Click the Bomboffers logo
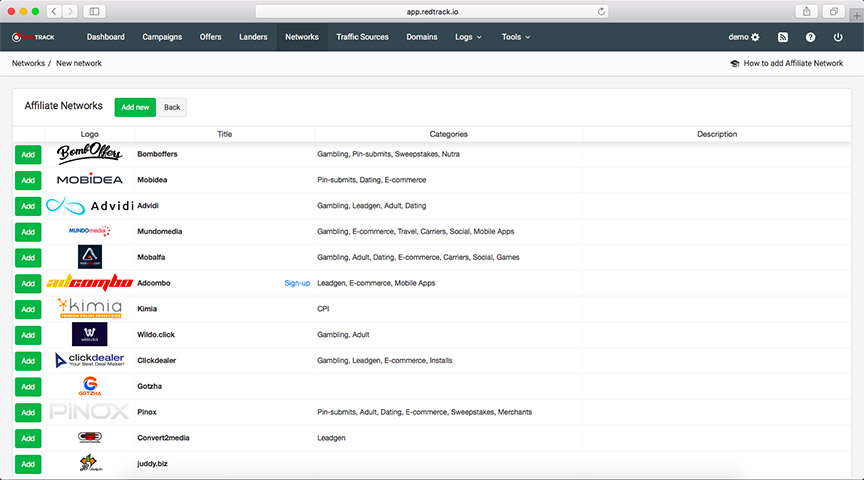864x480 pixels. click(x=89, y=154)
